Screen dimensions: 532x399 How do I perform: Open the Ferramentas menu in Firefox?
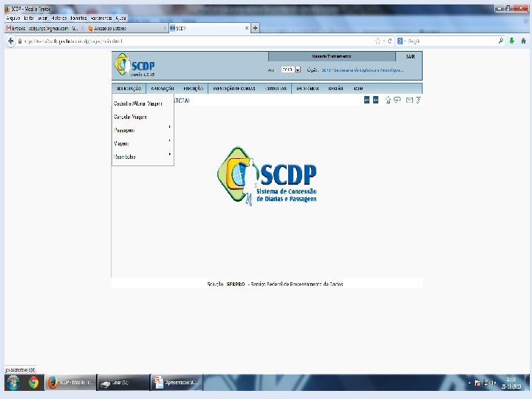click(101, 18)
